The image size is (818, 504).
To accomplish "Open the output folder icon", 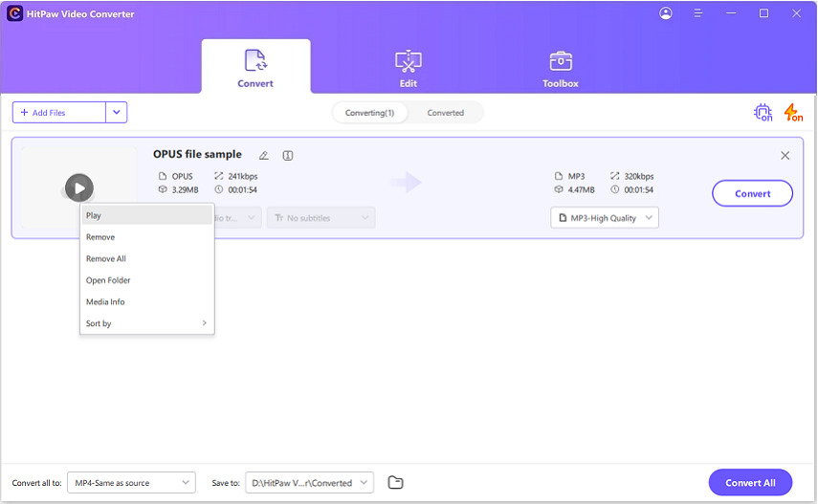I will click(x=395, y=483).
